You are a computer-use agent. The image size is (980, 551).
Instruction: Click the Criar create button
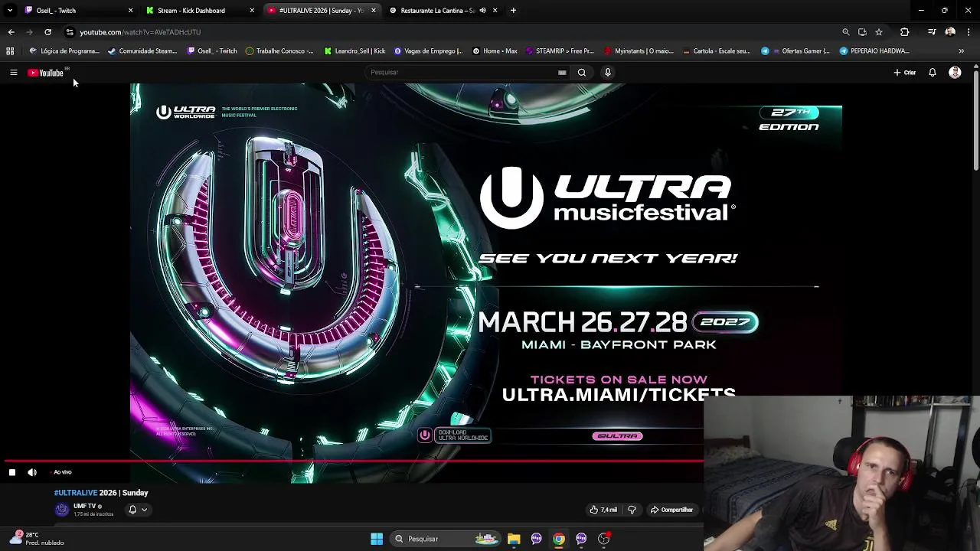pos(904,73)
